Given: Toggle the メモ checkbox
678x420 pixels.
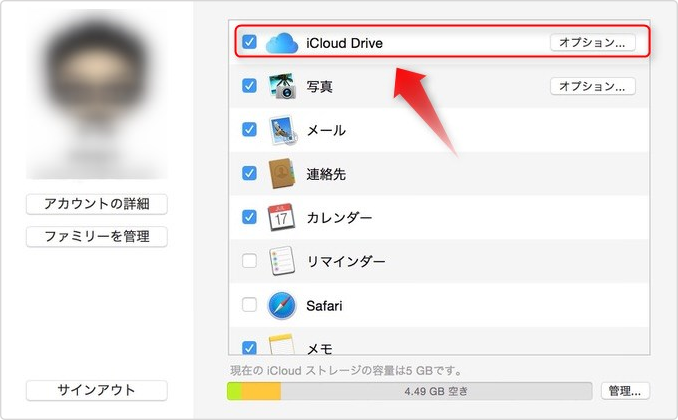Looking at the screenshot, I should click(x=249, y=347).
